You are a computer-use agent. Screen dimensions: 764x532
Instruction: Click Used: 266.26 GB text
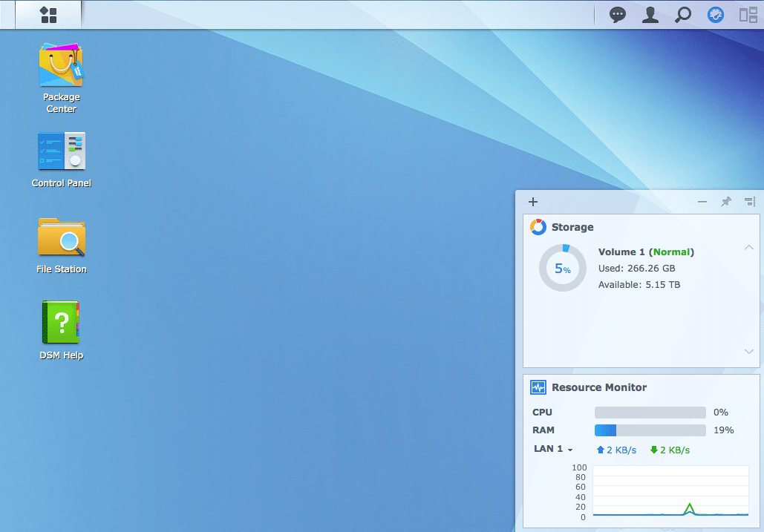coord(637,268)
